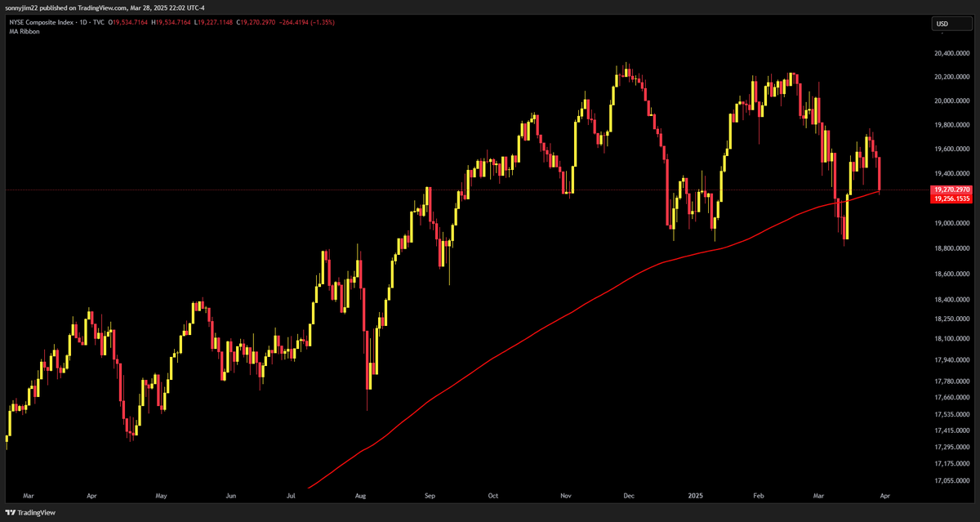The height and width of the screenshot is (522, 980).
Task: Click the 17,535.0000 price axis label
Action: [x=951, y=415]
